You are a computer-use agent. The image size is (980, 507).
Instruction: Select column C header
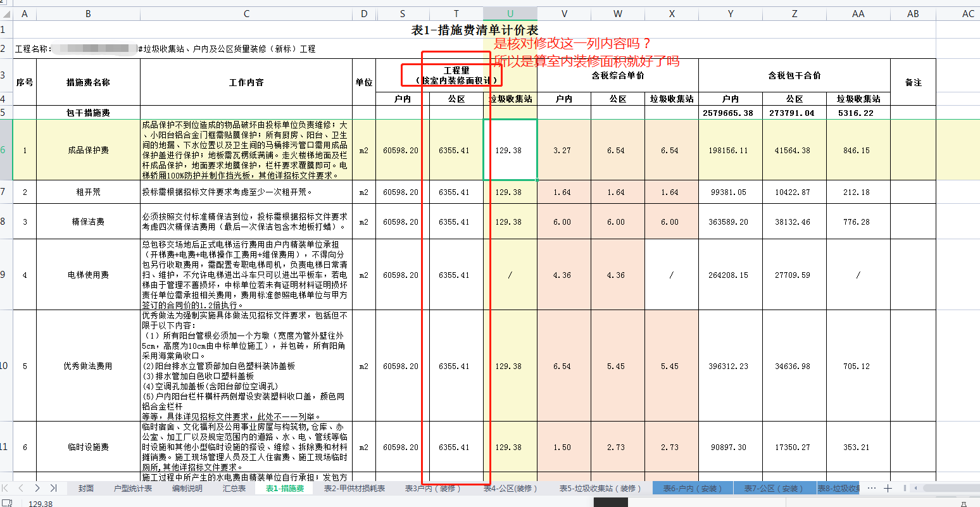[x=246, y=14]
